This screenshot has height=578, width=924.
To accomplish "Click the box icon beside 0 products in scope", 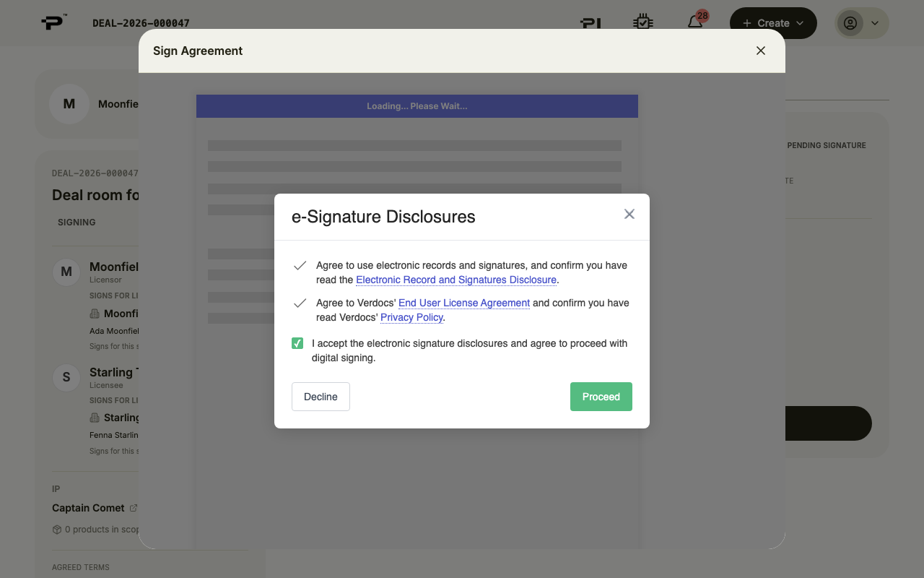I will 57,530.
